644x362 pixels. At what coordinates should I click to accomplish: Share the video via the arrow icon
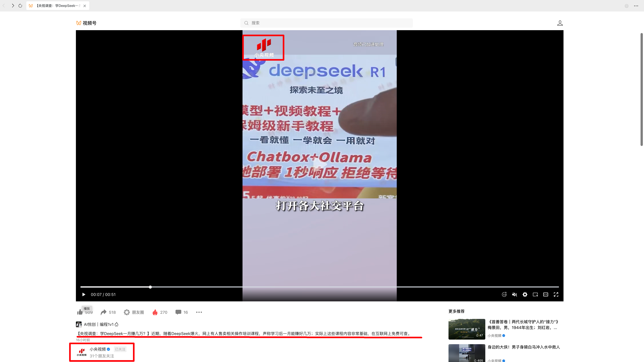(103, 312)
